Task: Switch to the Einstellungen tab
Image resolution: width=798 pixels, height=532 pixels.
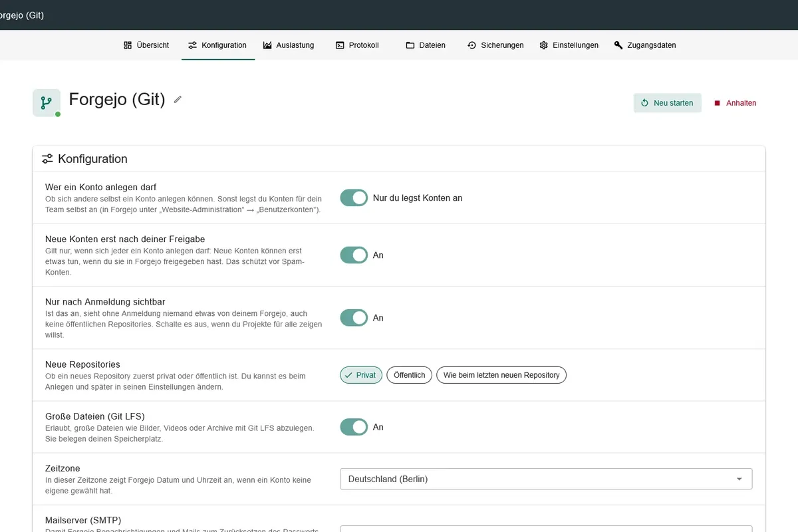Action: [x=569, y=45]
